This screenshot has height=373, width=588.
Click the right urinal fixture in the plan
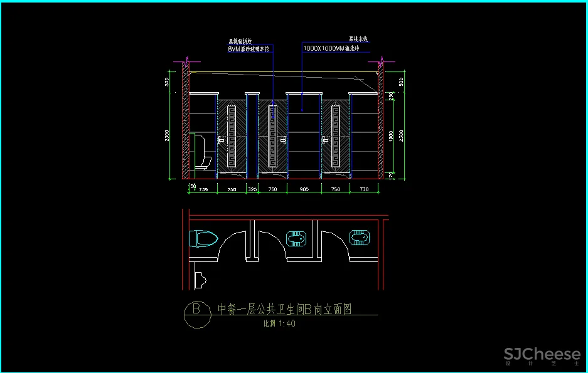[360, 238]
